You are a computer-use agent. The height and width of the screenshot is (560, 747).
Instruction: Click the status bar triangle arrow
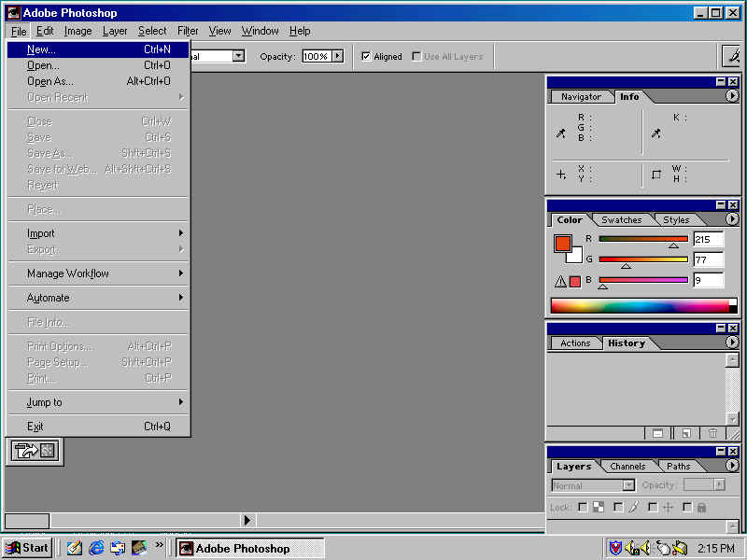coord(247,520)
